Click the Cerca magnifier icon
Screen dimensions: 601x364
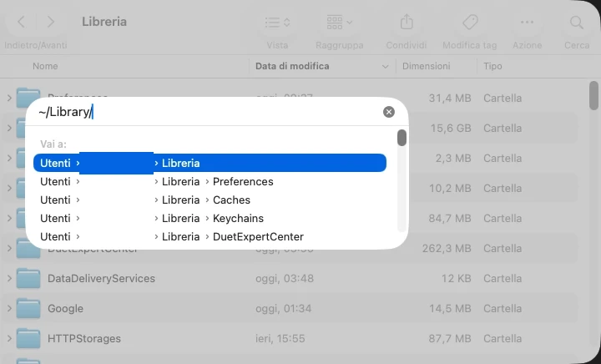click(577, 23)
